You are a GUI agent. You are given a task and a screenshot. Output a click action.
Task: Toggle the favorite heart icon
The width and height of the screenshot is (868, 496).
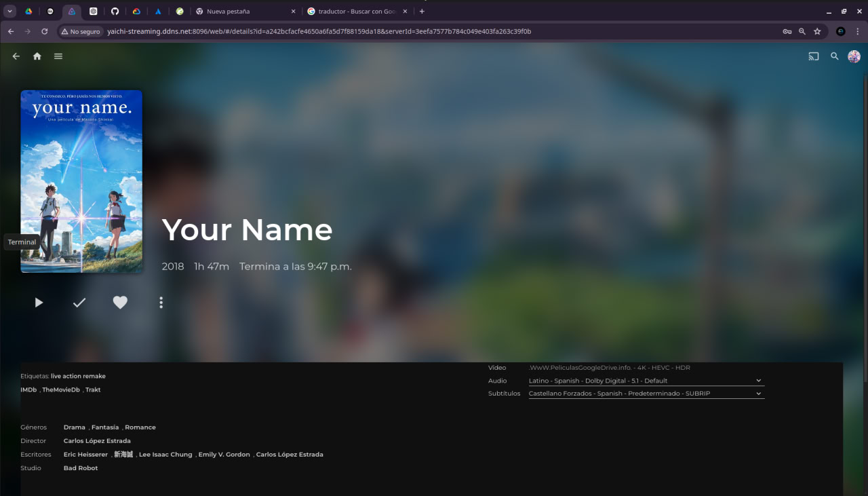click(120, 303)
